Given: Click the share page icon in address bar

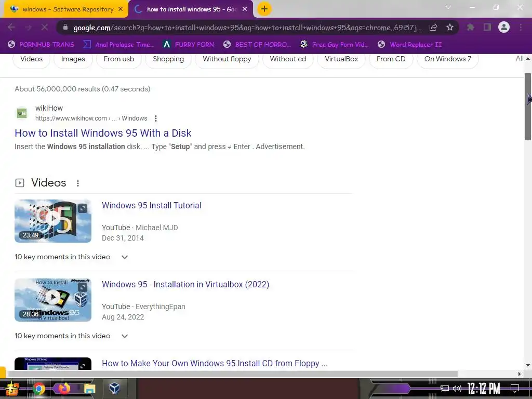Looking at the screenshot, I should [x=433, y=28].
